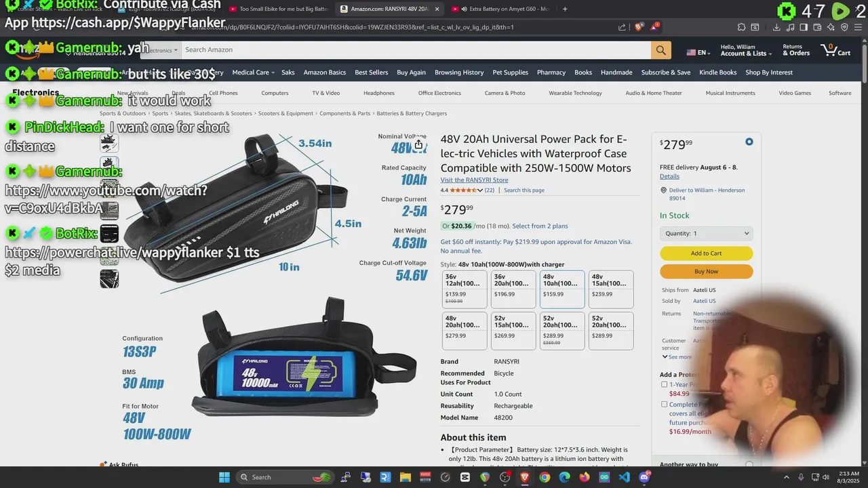Open Batteries & Battery Chargers breadcrumb
Viewport: 868px width, 488px height.
pos(412,113)
